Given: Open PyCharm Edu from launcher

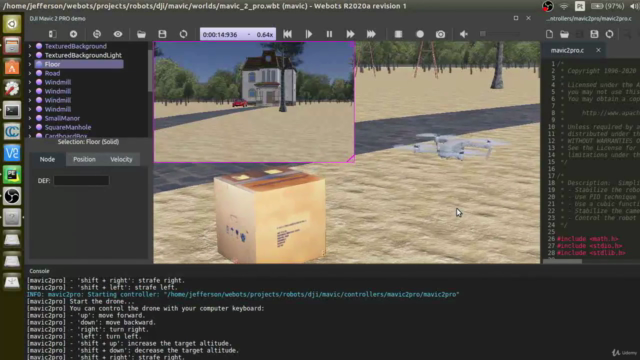Looking at the screenshot, I should (12, 175).
